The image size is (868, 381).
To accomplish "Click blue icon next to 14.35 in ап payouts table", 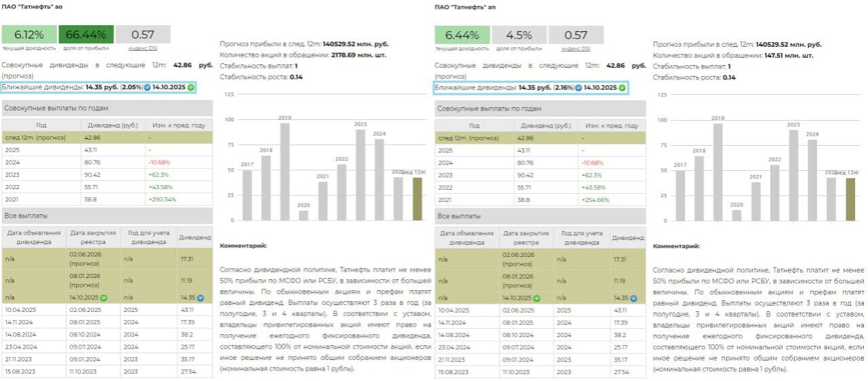I will (634, 298).
